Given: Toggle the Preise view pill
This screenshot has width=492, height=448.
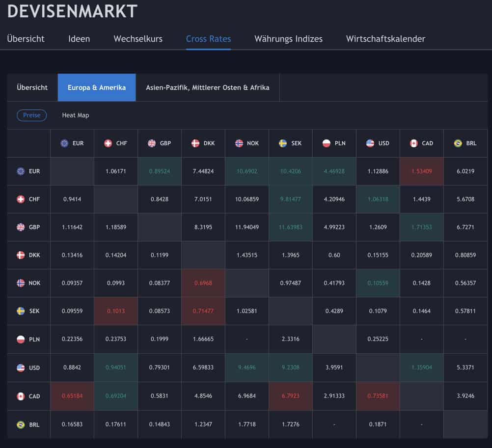Looking at the screenshot, I should pyautogui.click(x=31, y=115).
